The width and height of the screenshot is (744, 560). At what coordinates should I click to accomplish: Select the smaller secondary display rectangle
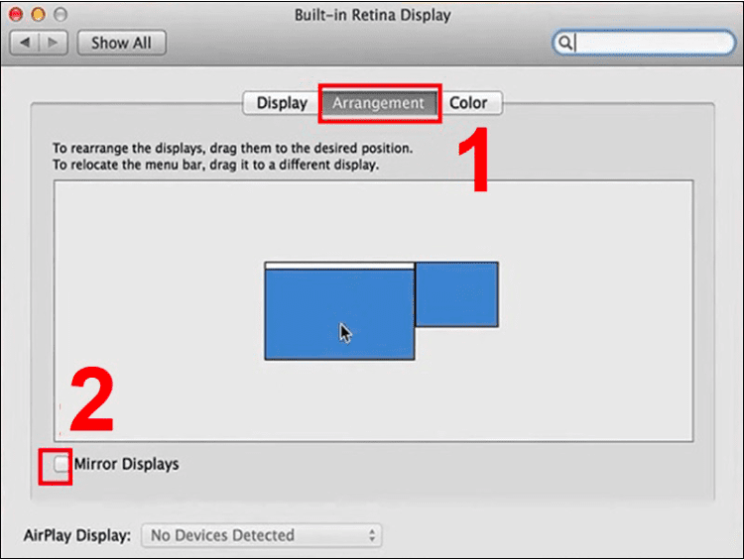point(456,293)
